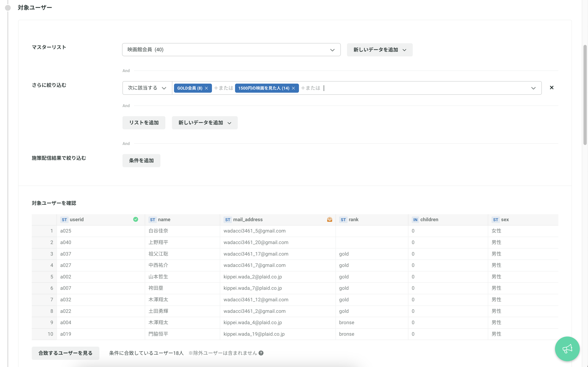Select userid cell a040
The height and width of the screenshot is (367, 588).
point(101,242)
